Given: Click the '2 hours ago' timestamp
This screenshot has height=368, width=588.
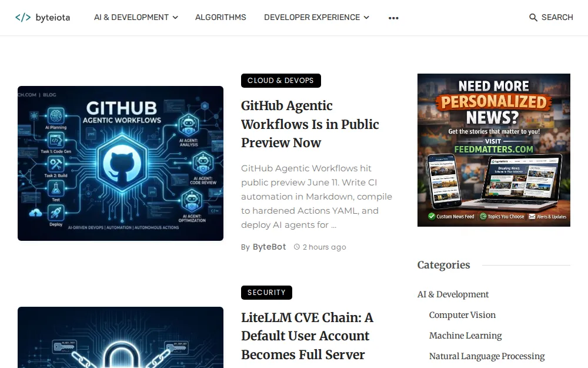Looking at the screenshot, I should tap(325, 247).
